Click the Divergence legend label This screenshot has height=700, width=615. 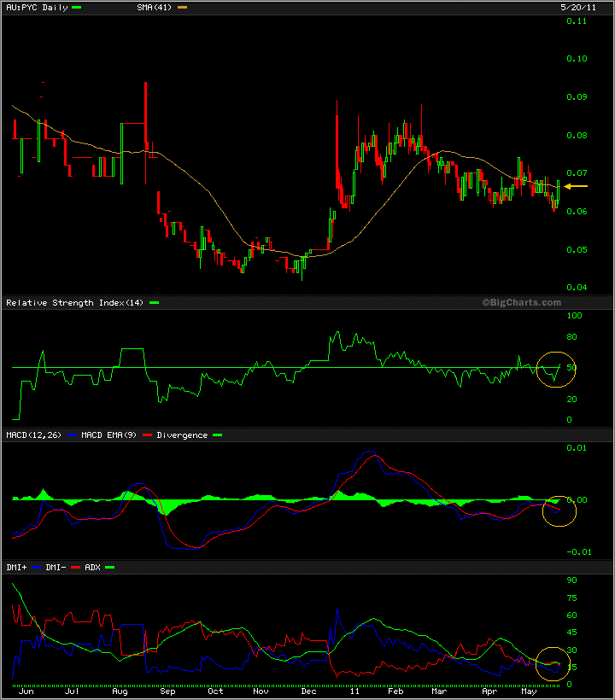pos(182,435)
